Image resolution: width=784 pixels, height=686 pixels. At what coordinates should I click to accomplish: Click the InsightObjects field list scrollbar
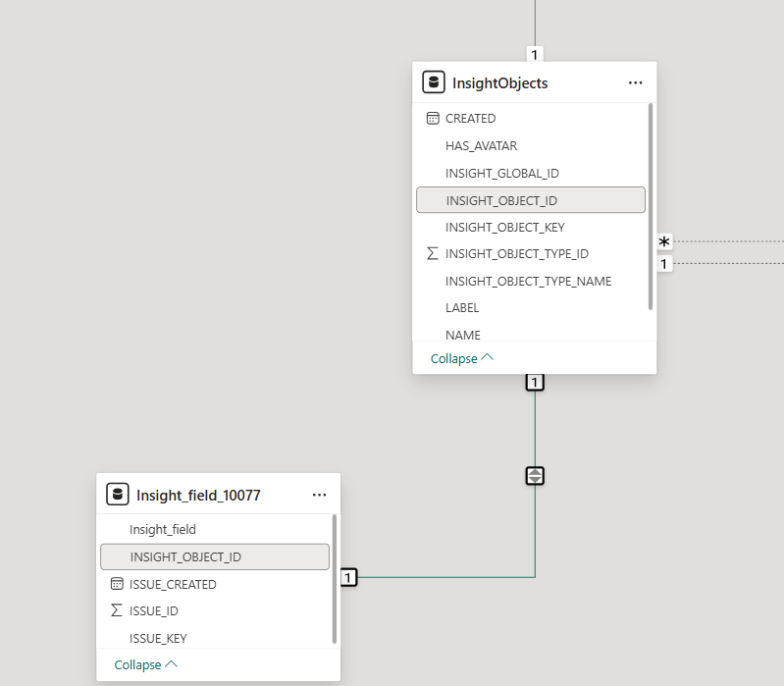tap(651, 206)
